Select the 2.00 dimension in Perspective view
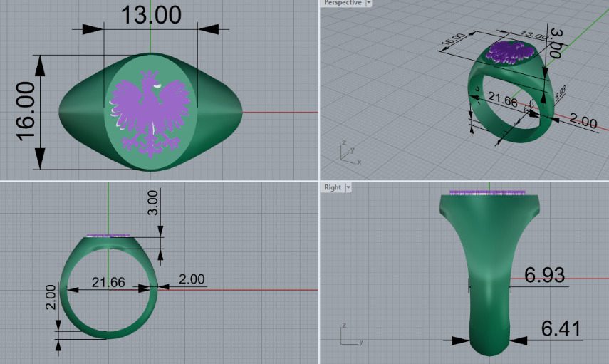This screenshot has height=364, width=609. pos(583,121)
